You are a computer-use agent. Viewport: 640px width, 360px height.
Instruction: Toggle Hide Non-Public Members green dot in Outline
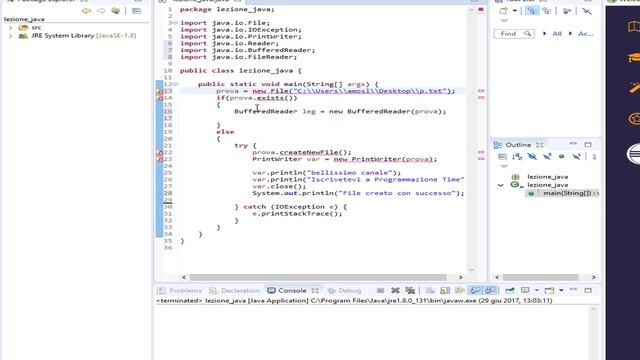pyautogui.click(x=562, y=157)
